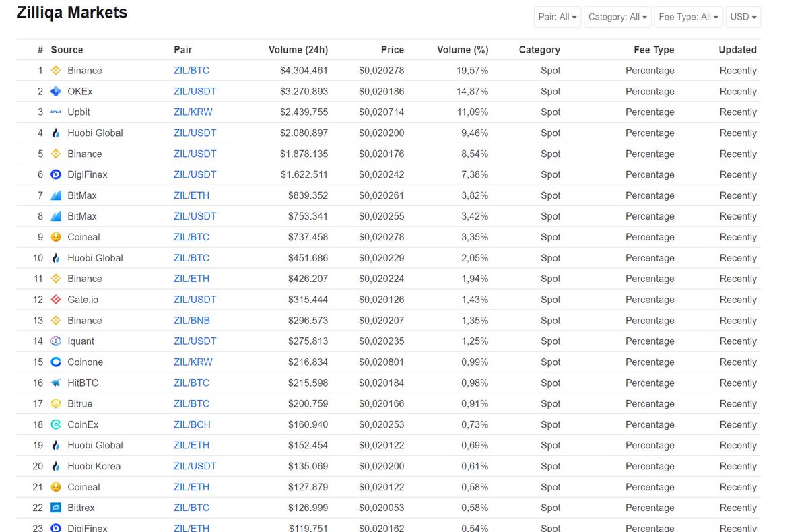The width and height of the screenshot is (808, 532).
Task: Open ZIL/KRW pair link for Coinone
Action: (193, 363)
